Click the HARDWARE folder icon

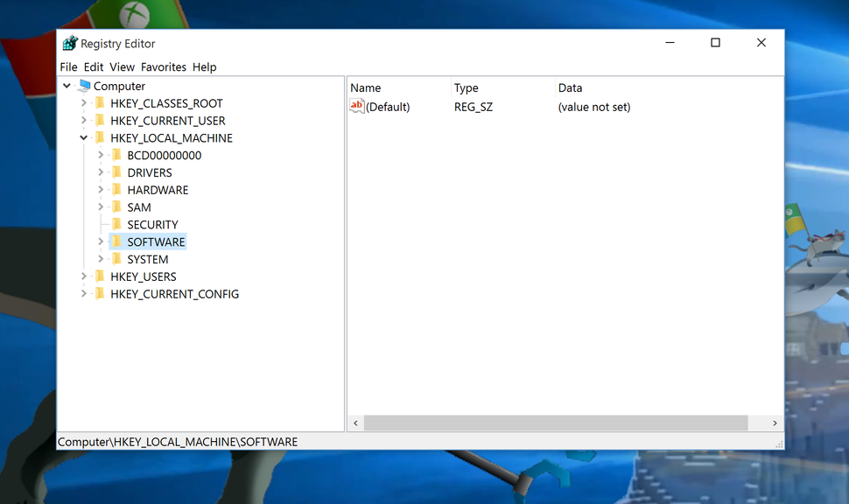pos(117,190)
